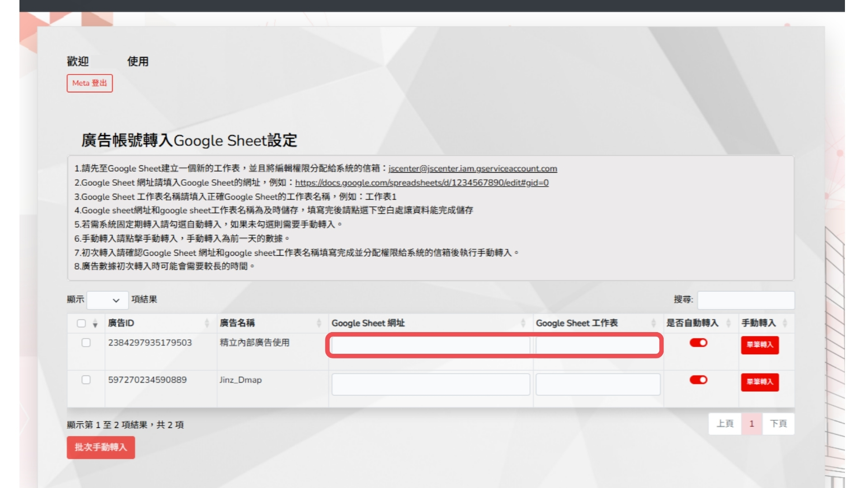Toggle auto-import switch for 精立內部廣告使用

click(x=698, y=343)
